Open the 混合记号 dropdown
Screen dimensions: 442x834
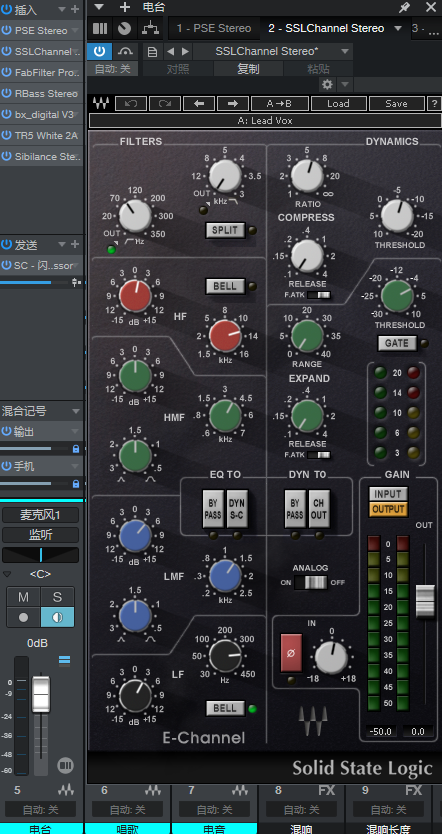(x=75, y=411)
